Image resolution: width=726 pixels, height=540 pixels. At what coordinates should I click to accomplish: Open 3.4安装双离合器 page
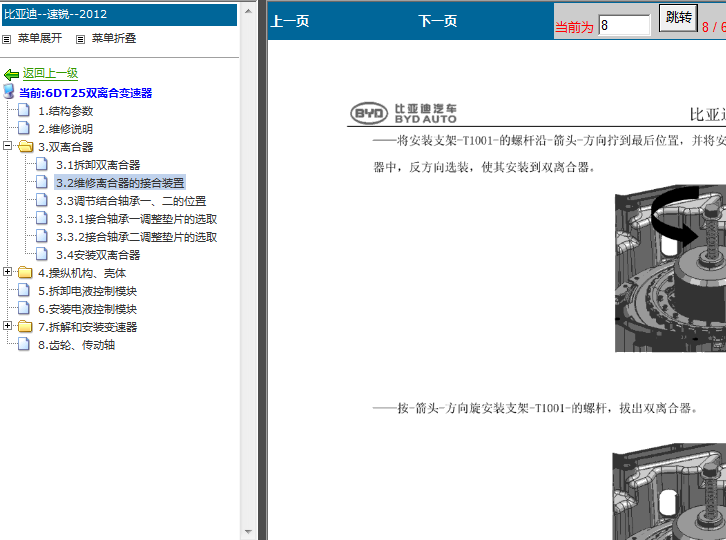pyautogui.click(x=98, y=256)
